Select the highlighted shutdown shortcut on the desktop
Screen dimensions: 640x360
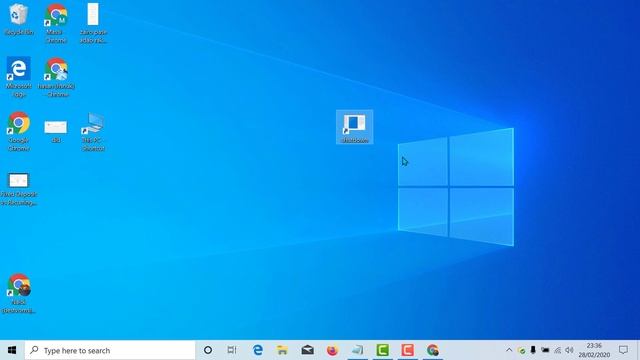coord(355,127)
